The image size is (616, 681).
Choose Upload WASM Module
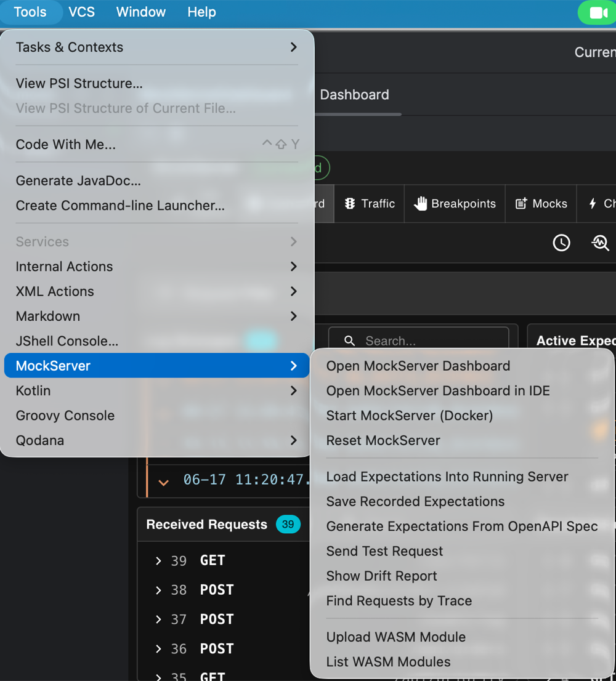click(462, 637)
